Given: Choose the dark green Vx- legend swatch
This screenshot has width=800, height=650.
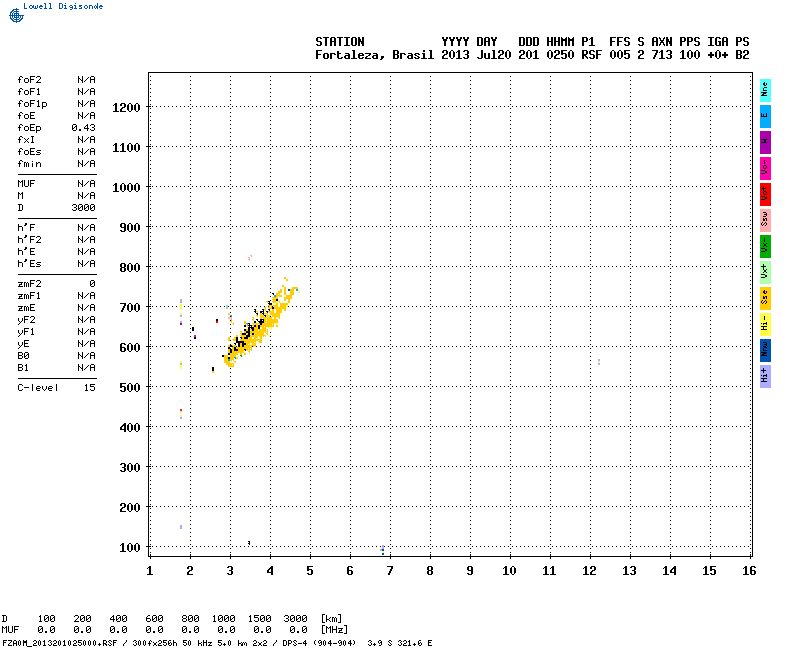Looking at the screenshot, I should click(x=765, y=246).
